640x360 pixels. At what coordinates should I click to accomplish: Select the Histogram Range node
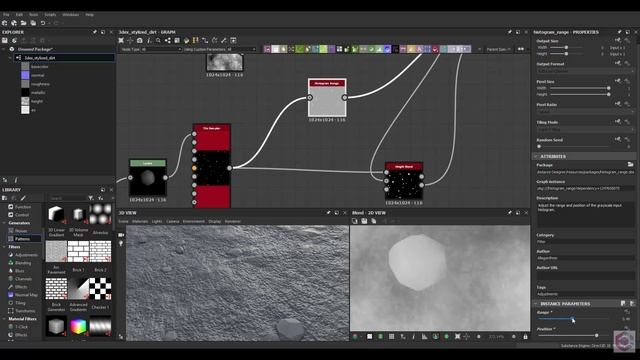coord(327,98)
